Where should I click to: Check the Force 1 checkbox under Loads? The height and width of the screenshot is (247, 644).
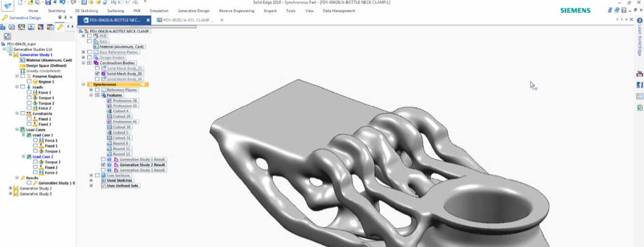[x=29, y=93]
